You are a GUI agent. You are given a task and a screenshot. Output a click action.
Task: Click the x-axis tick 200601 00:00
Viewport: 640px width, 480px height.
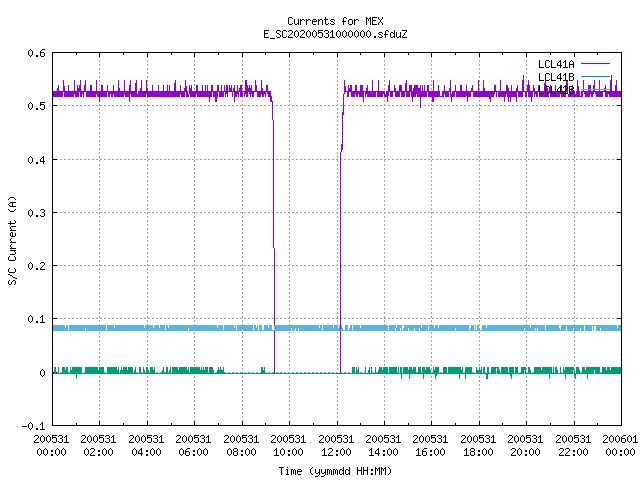pos(620,446)
